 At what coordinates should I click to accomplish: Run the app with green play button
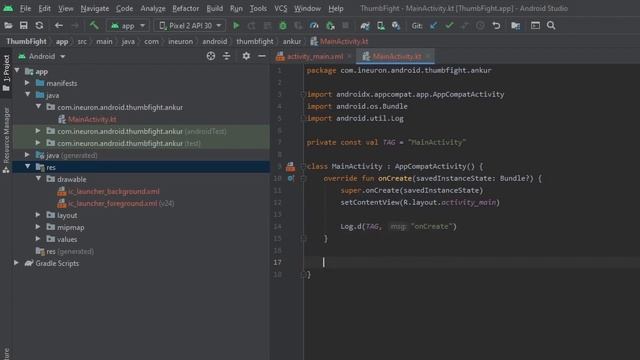(236, 26)
